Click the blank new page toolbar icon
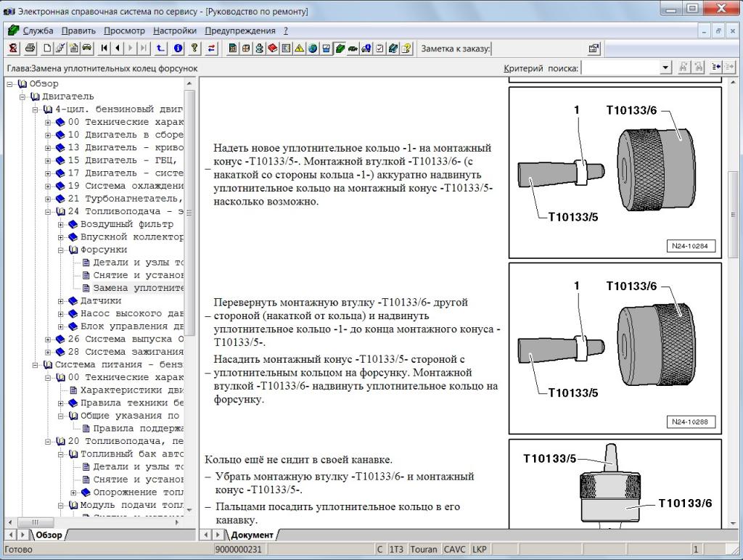The height and width of the screenshot is (560, 743). point(47,49)
